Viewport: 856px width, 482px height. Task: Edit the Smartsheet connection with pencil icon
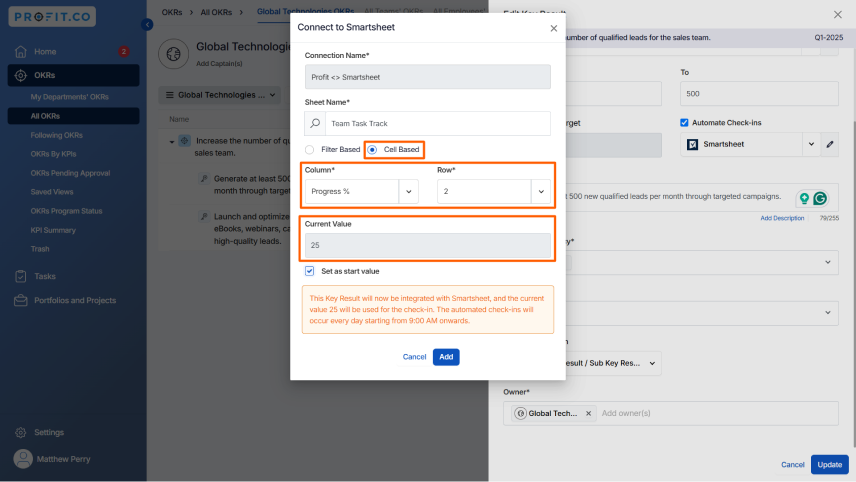click(x=830, y=144)
